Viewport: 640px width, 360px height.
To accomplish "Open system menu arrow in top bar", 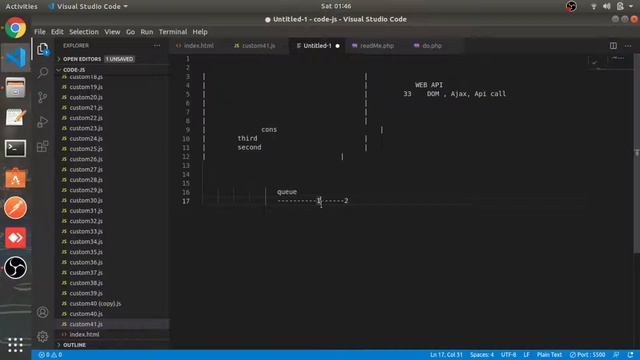I will (x=631, y=6).
